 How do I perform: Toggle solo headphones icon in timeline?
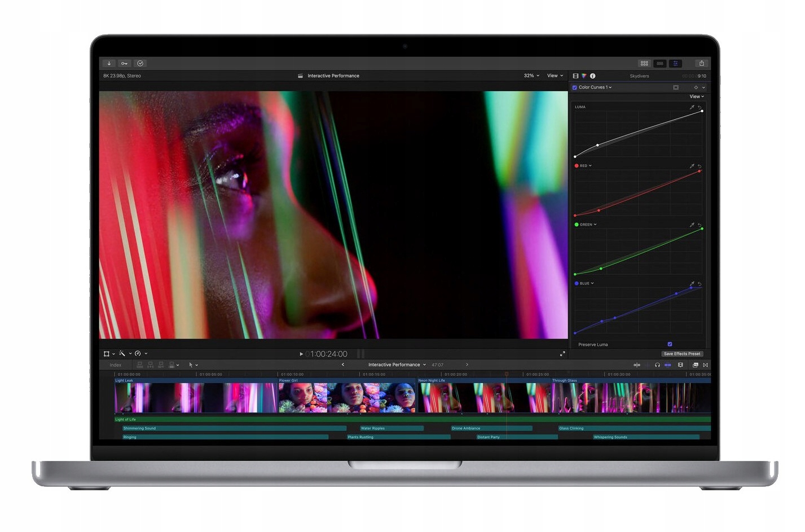click(657, 365)
